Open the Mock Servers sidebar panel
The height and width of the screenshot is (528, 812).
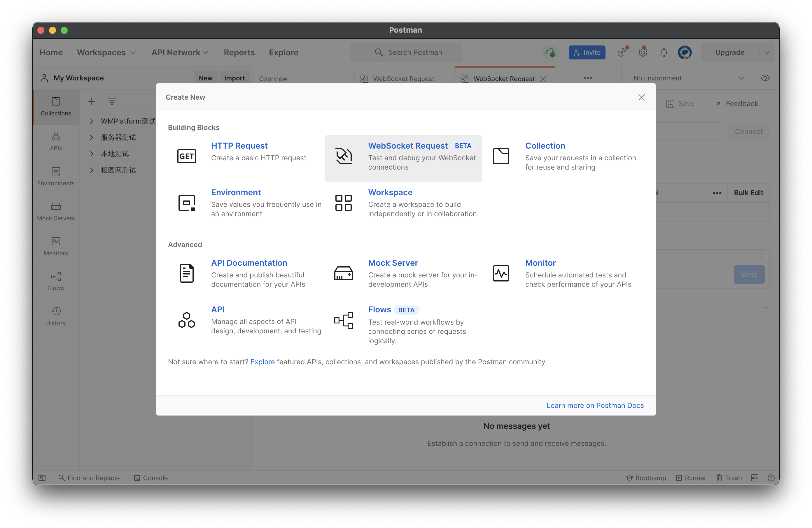pos(56,212)
